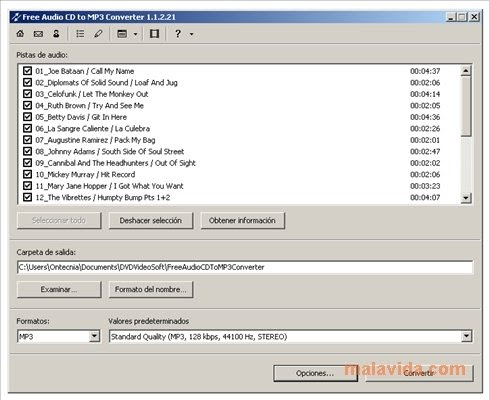Click Examinar... button
489x400 pixels.
point(59,289)
